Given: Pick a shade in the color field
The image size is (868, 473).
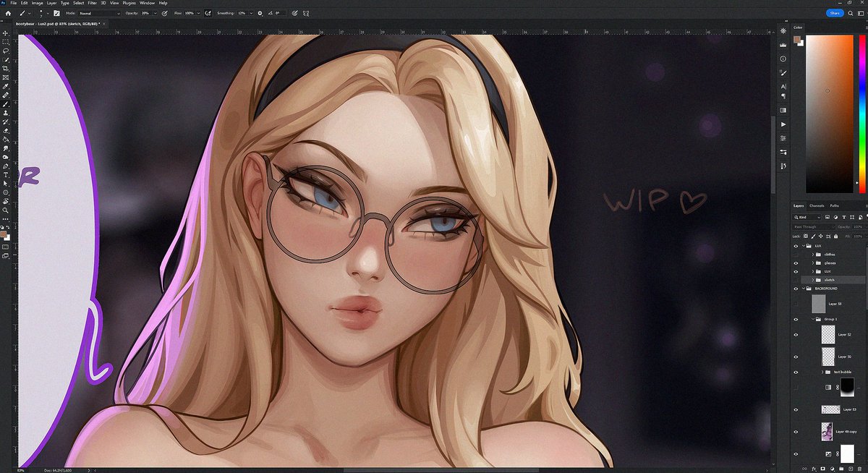Looking at the screenshot, I should [x=830, y=113].
